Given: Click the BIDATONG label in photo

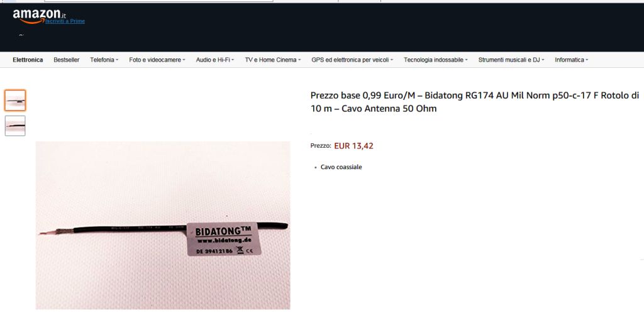Looking at the screenshot, I should tap(224, 239).
